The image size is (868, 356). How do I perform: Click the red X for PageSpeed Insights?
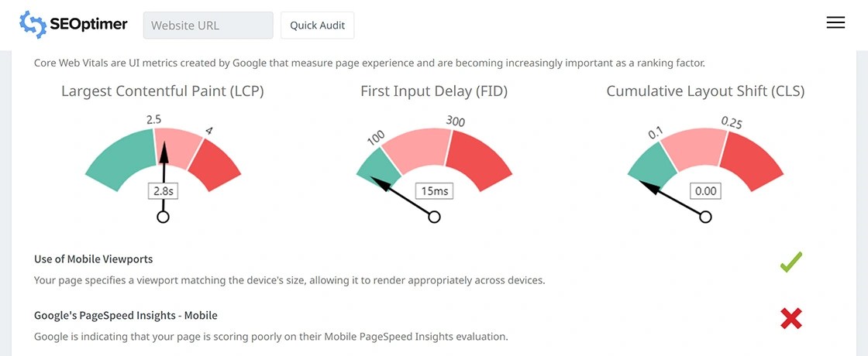(x=791, y=318)
